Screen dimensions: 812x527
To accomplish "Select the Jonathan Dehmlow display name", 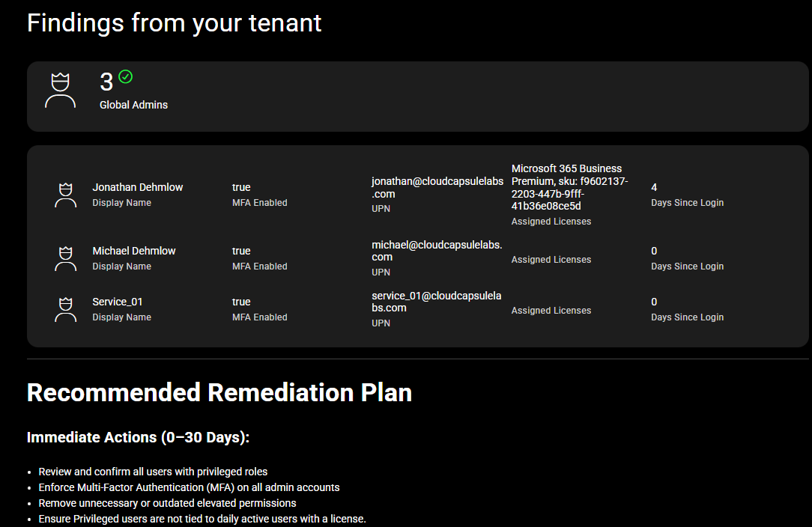I will pos(137,187).
